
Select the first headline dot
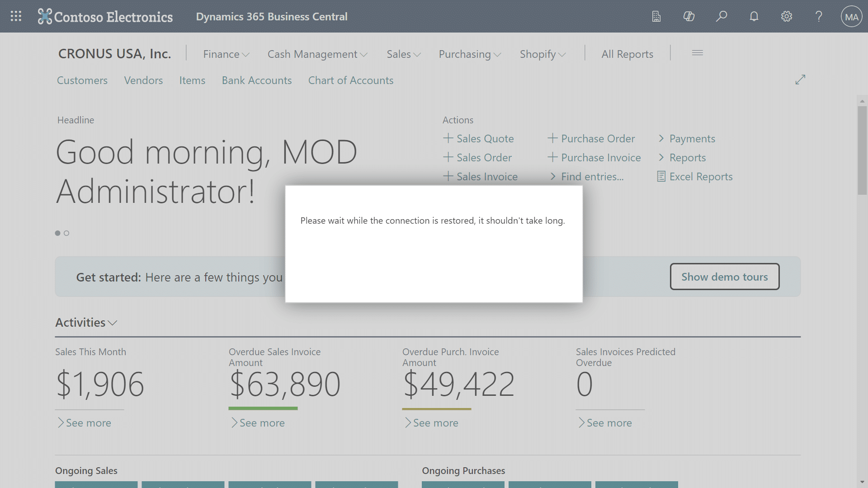point(57,233)
